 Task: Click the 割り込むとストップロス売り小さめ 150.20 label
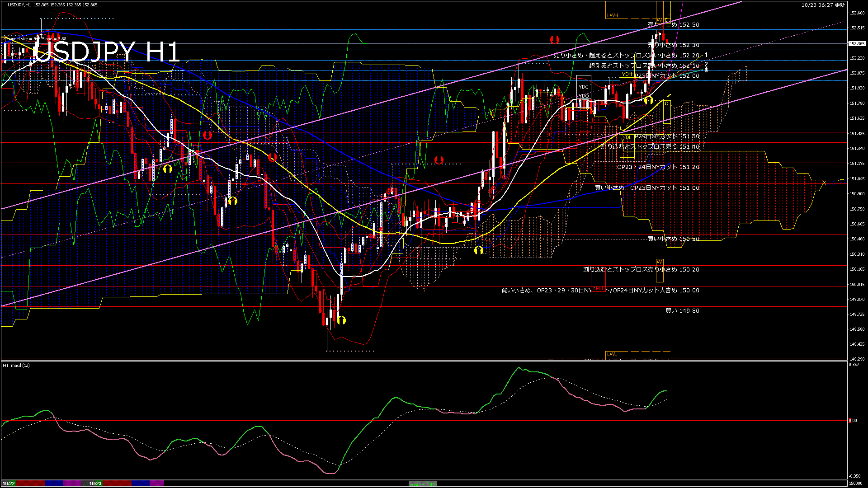point(641,270)
